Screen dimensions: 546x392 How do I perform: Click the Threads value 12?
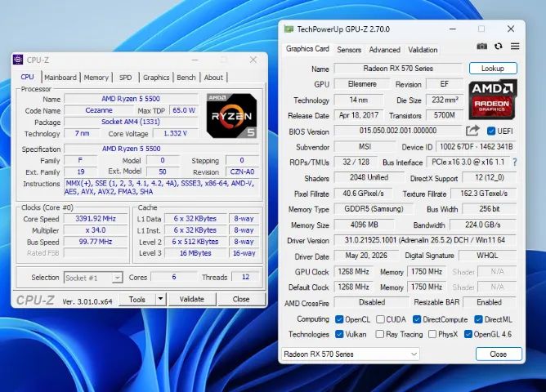coord(245,277)
